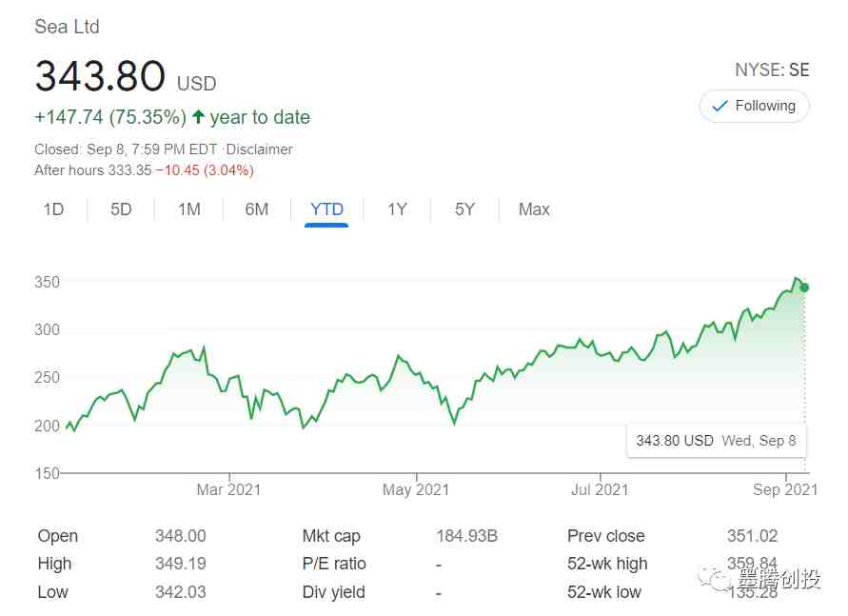Click the green up arrow icon

point(198,118)
